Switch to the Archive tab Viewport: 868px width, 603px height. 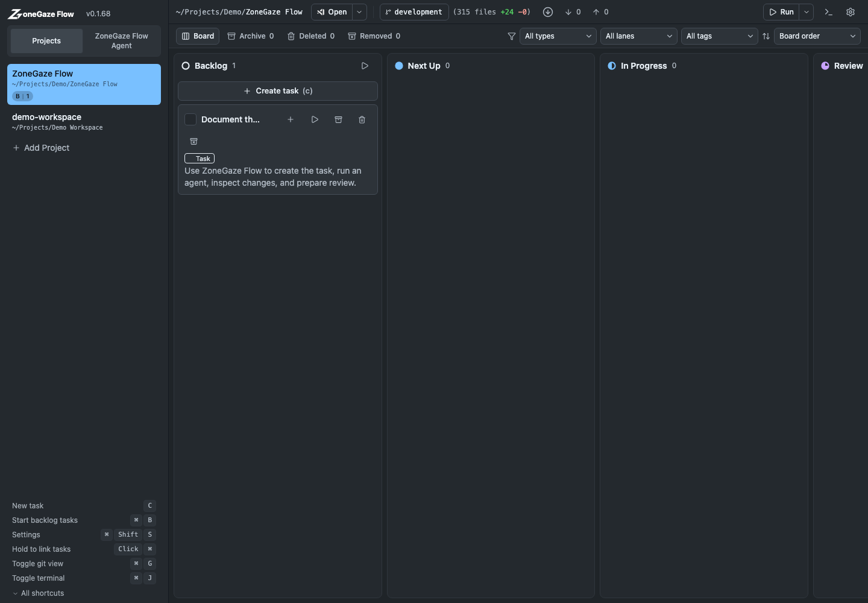251,36
